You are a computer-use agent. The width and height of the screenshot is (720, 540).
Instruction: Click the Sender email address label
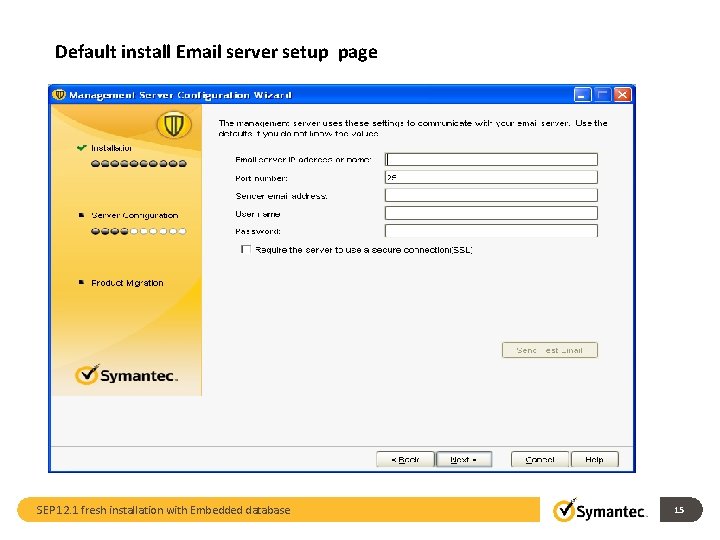[x=281, y=196]
